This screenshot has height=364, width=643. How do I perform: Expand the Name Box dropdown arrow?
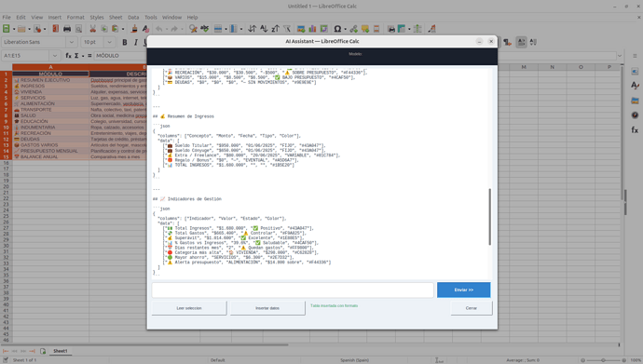[55, 56]
